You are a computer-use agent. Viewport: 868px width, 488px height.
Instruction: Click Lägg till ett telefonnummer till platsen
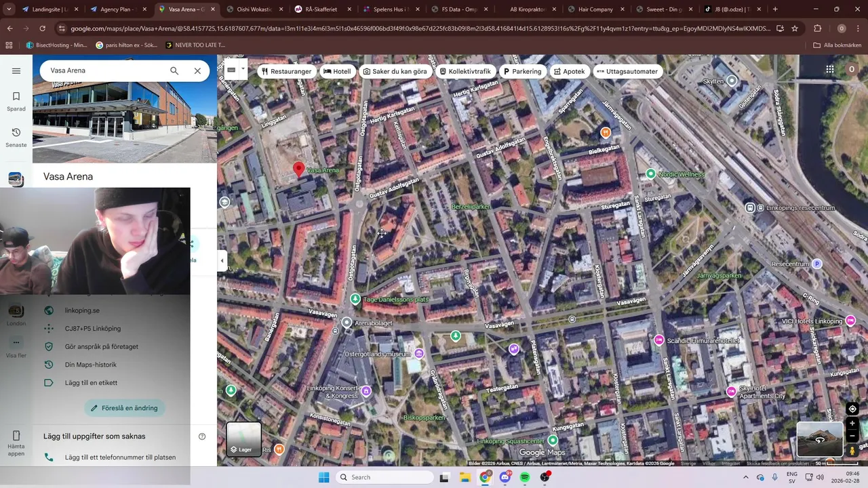click(x=120, y=457)
